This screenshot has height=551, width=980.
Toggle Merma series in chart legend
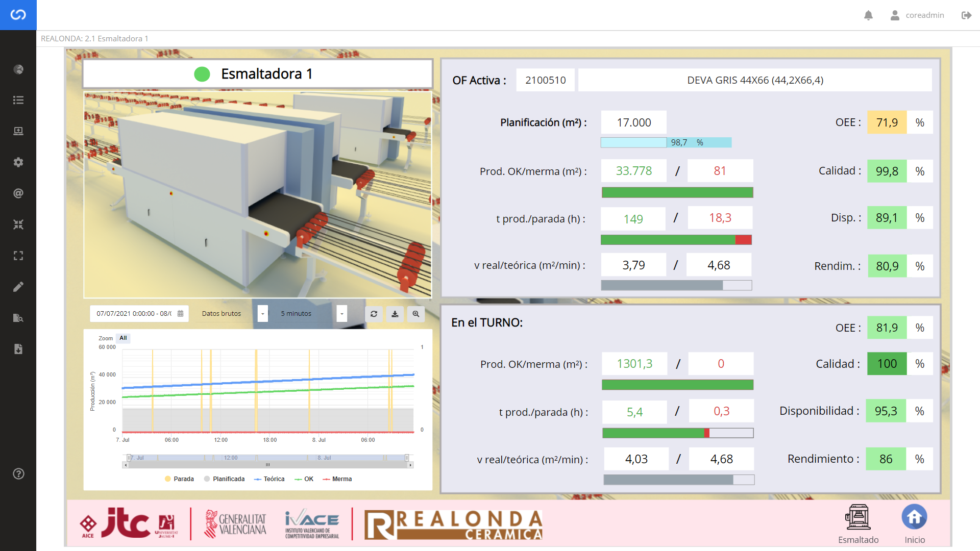tap(337, 479)
